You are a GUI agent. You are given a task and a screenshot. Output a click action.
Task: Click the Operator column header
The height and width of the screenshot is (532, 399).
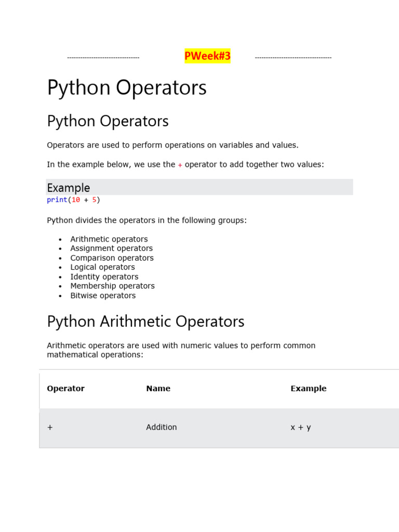[x=65, y=389]
